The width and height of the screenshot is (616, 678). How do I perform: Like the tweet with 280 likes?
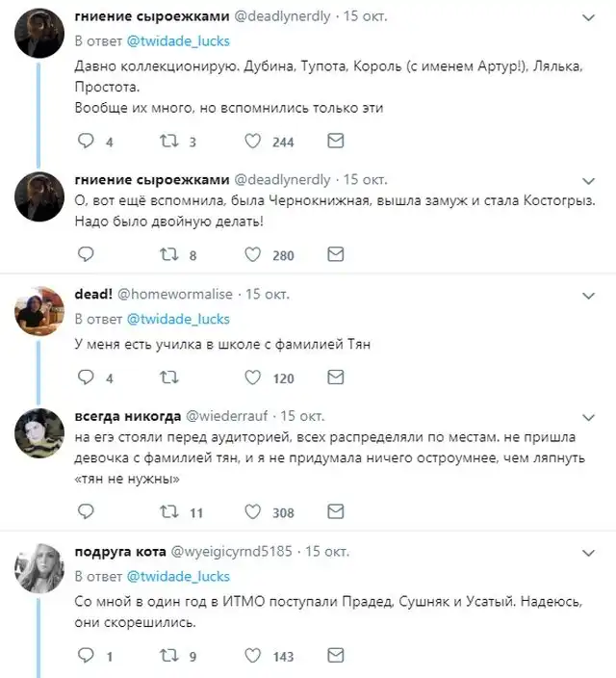(x=253, y=255)
